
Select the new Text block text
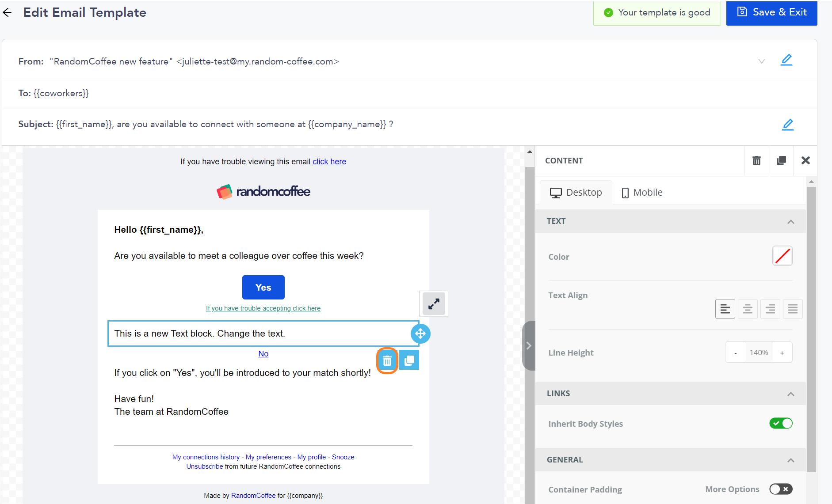(x=200, y=333)
